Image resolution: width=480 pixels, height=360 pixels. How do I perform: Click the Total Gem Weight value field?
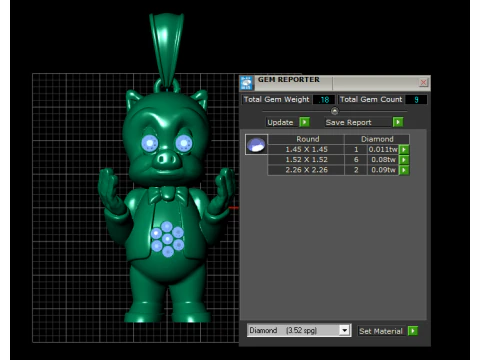pyautogui.click(x=323, y=100)
